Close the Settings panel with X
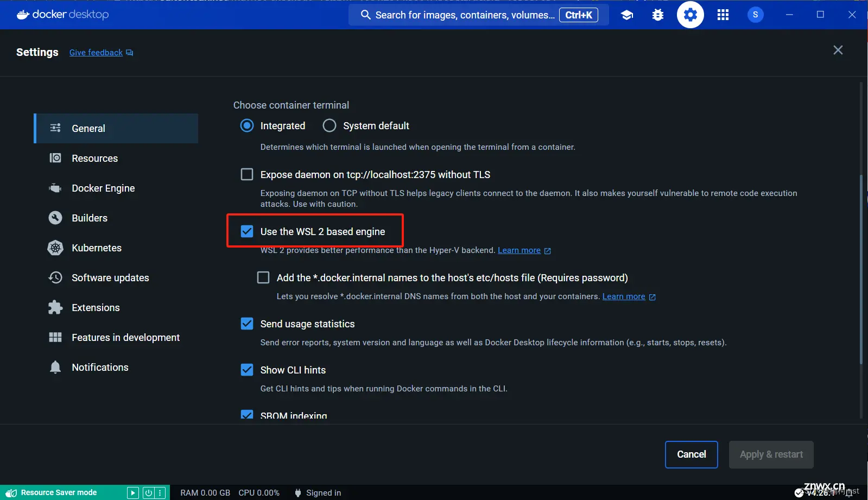 pyautogui.click(x=838, y=50)
